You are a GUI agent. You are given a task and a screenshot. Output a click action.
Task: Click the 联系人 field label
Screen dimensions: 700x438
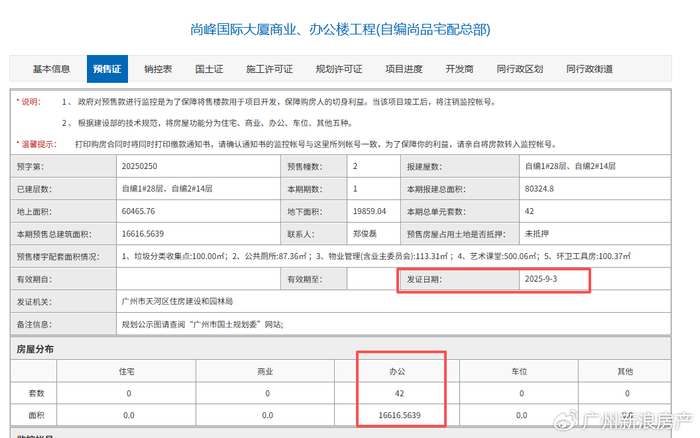tap(300, 234)
